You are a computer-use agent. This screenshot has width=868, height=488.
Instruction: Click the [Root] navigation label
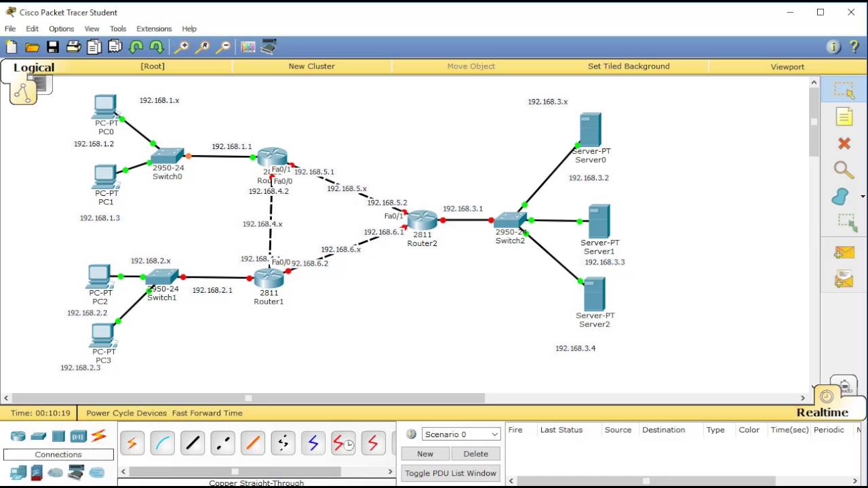pyautogui.click(x=153, y=66)
